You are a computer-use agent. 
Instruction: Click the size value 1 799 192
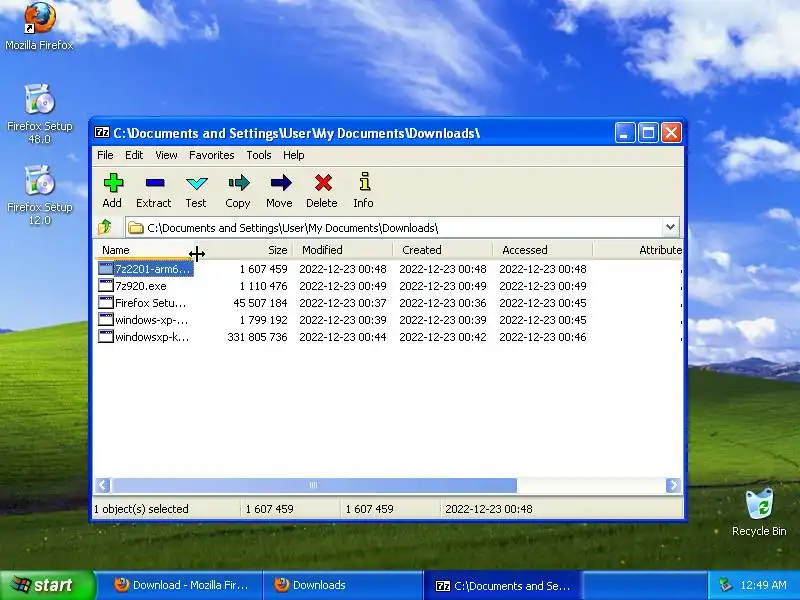point(263,320)
